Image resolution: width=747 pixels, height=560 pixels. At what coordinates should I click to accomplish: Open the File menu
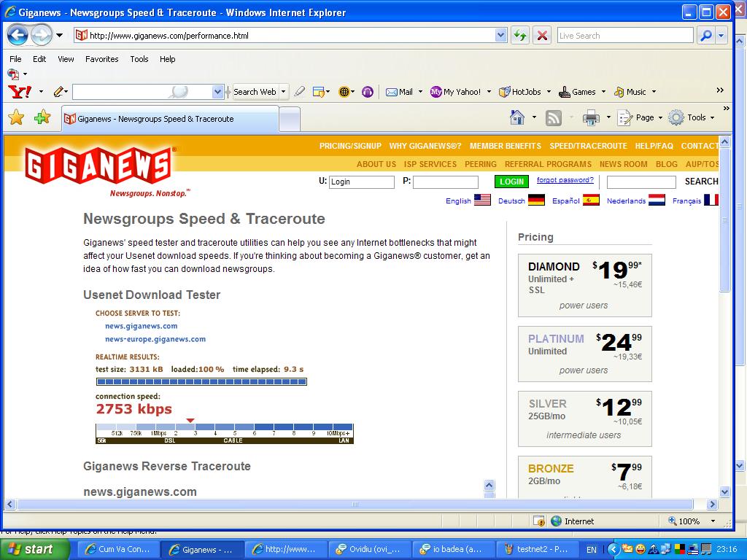(16, 59)
